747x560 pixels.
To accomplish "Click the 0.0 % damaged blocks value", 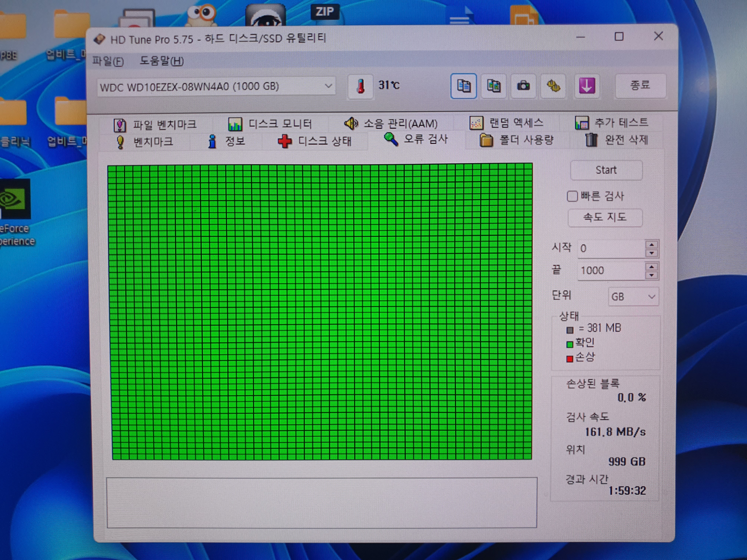I will pyautogui.click(x=632, y=397).
